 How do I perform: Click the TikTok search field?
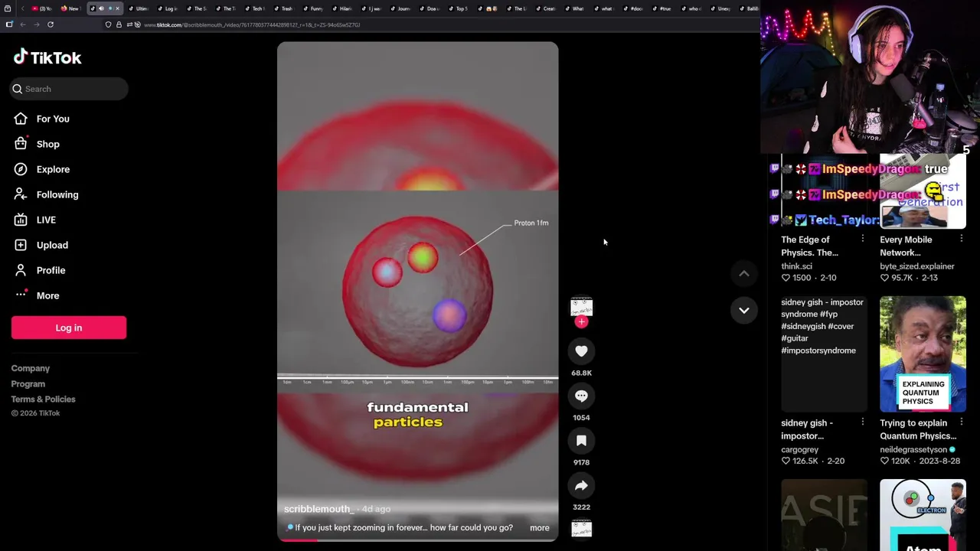click(x=69, y=89)
